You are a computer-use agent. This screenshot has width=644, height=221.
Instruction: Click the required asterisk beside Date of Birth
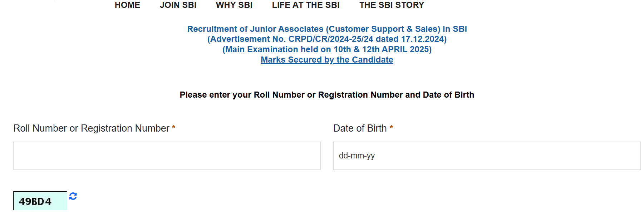point(391,127)
